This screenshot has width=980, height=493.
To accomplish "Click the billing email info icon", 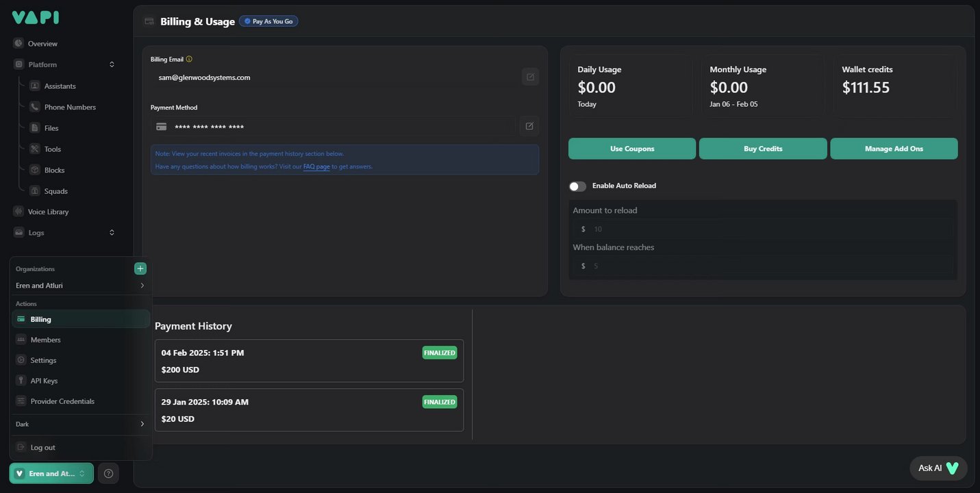I will pos(189,59).
